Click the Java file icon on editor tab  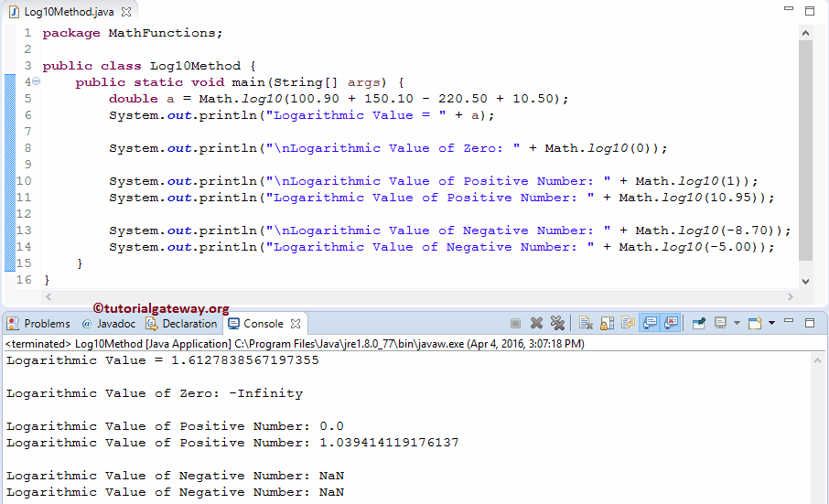15,12
